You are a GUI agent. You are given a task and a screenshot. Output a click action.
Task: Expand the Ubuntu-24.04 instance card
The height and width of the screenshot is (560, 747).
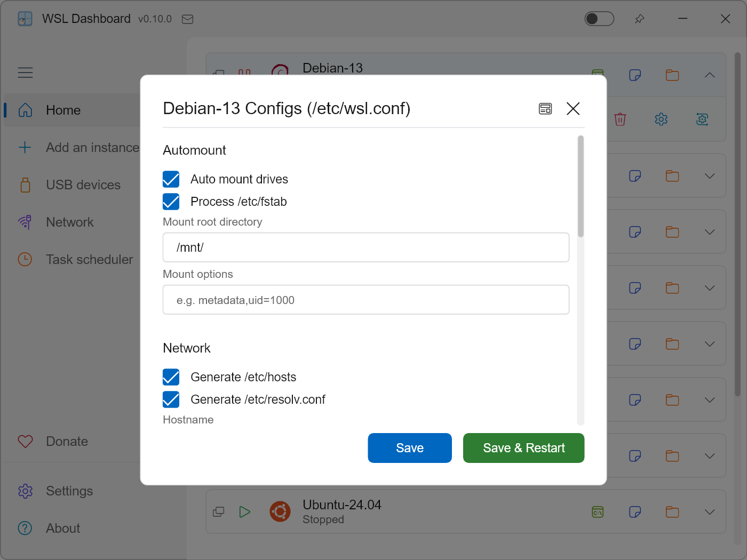click(x=710, y=512)
